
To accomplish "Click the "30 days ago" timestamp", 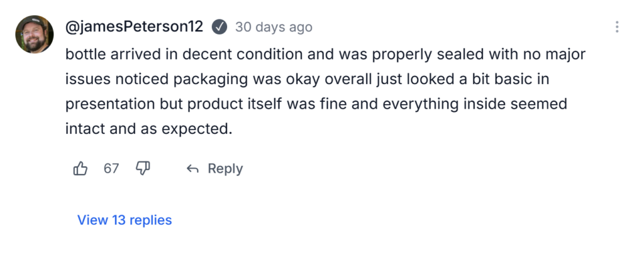I will (x=274, y=27).
